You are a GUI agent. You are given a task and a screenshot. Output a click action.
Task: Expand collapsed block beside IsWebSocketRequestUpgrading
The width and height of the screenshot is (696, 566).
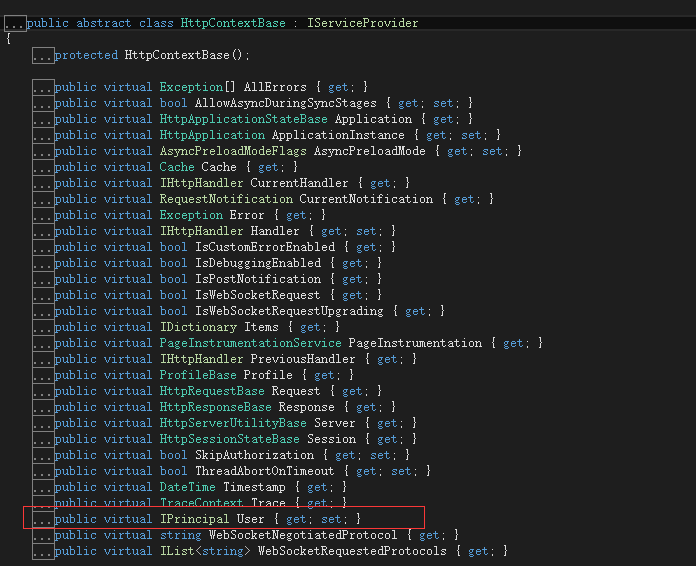(x=43, y=312)
